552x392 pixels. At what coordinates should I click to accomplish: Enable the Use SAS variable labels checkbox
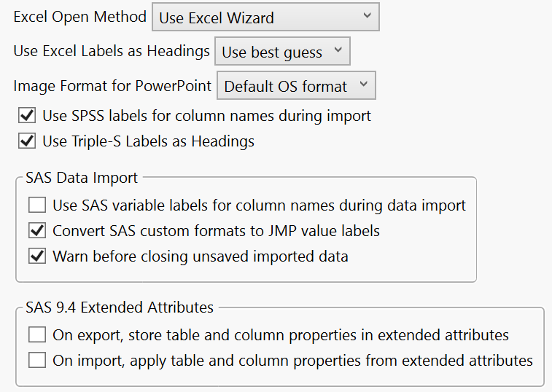point(37,205)
